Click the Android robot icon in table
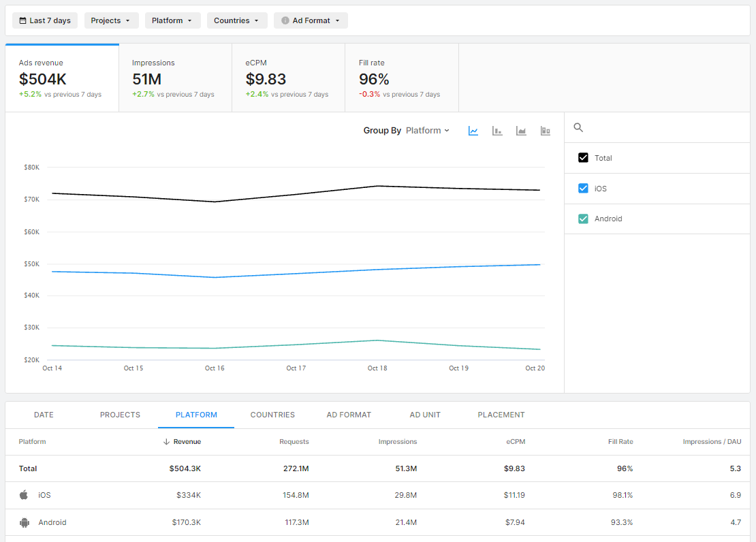This screenshot has height=542, width=756. point(25,522)
